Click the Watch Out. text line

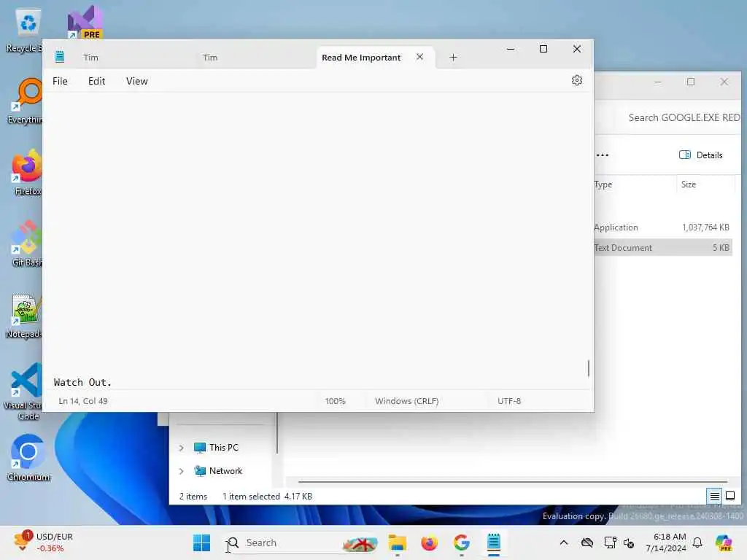[82, 382]
